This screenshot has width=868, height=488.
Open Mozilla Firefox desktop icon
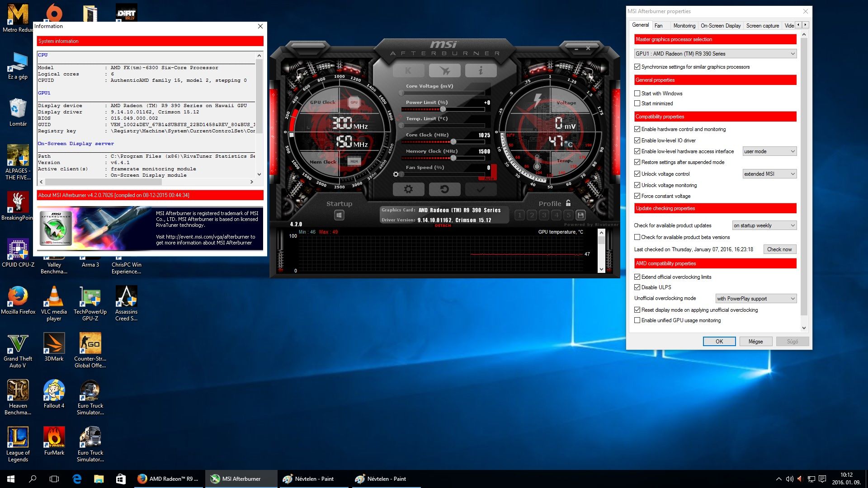tap(18, 300)
